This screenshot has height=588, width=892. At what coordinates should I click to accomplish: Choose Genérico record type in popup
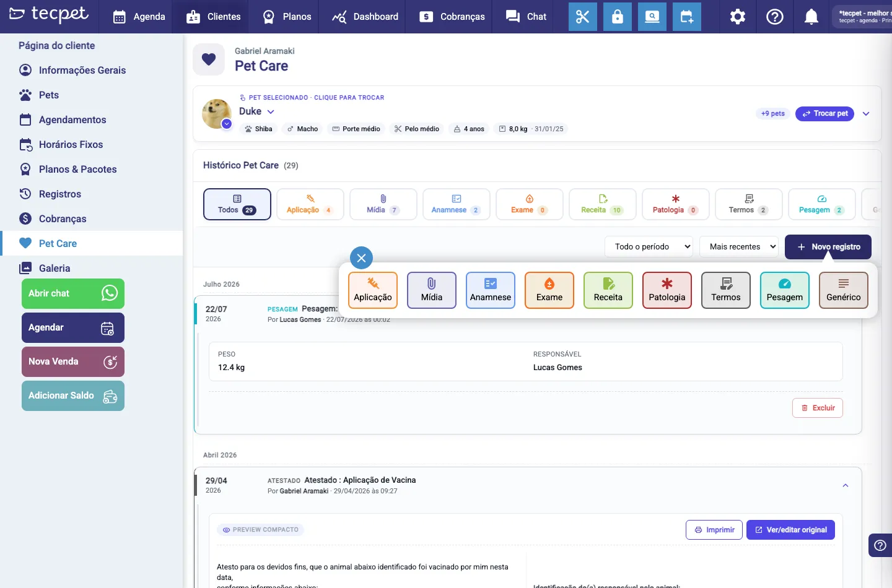pos(844,290)
